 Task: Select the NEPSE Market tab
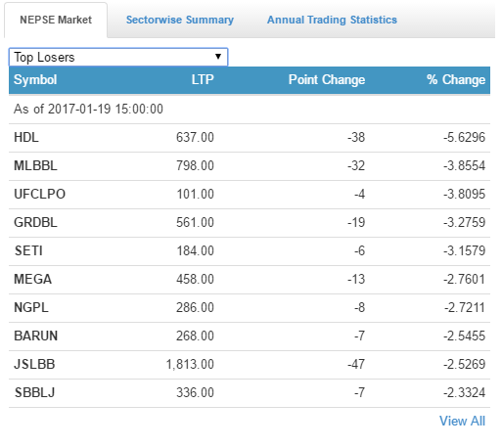coord(56,20)
